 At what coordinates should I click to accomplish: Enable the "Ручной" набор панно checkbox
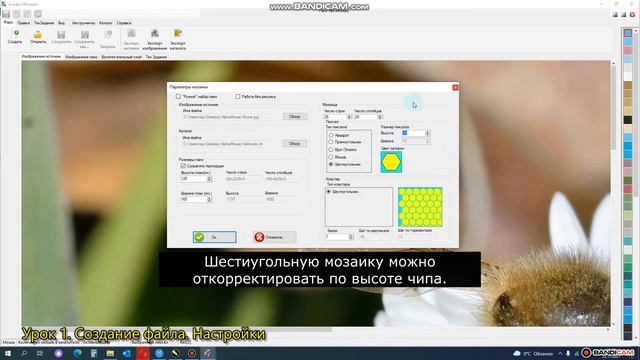point(178,97)
